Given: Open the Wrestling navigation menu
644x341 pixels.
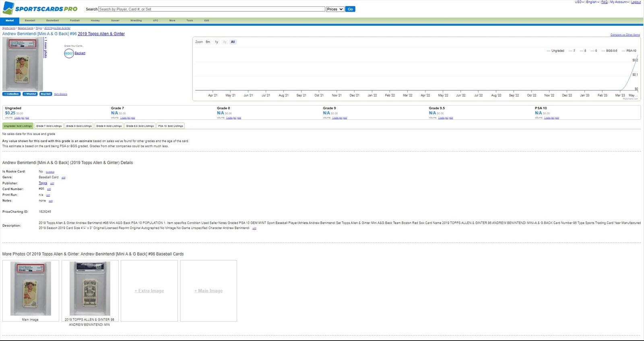Looking at the screenshot, I should [x=136, y=21].
